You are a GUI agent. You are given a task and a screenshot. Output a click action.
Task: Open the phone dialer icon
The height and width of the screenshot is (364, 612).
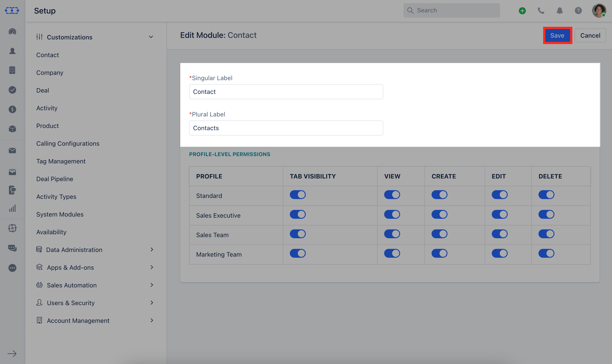click(541, 11)
